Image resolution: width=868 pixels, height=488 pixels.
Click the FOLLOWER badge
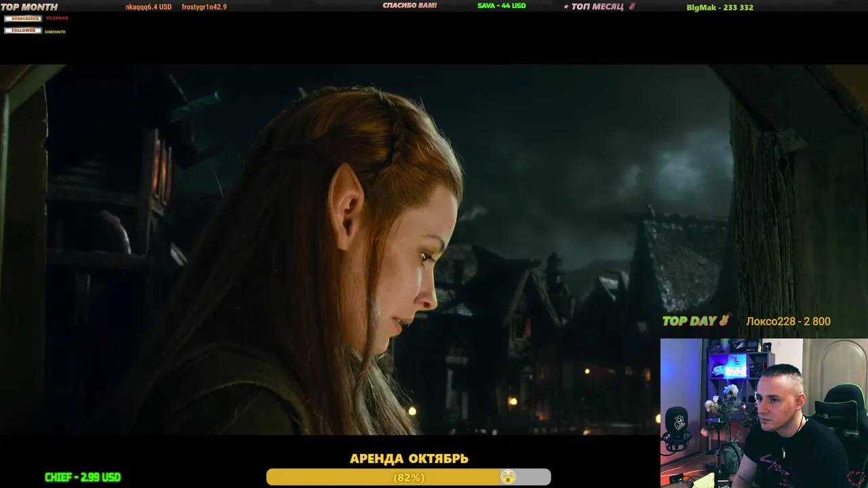pyautogui.click(x=23, y=30)
